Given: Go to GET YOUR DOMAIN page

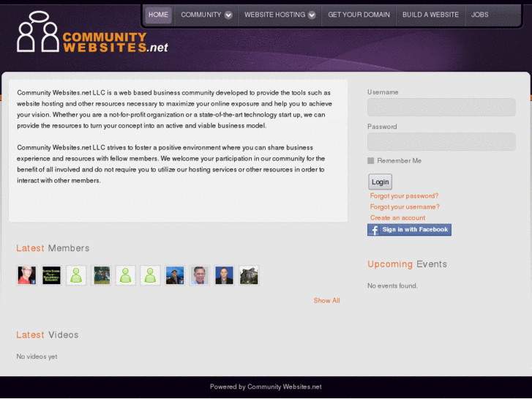Looking at the screenshot, I should point(359,15).
